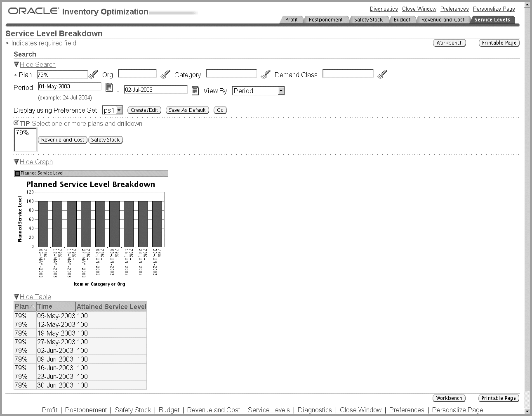Screen dimensions: 532x416
Task: Click the 30-JUN-2003 bar in graph
Action: pos(157,224)
